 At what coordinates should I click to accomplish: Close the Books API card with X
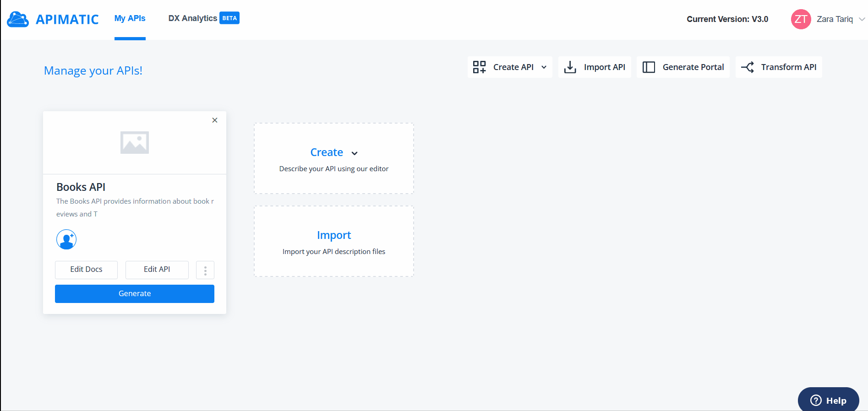coord(215,120)
